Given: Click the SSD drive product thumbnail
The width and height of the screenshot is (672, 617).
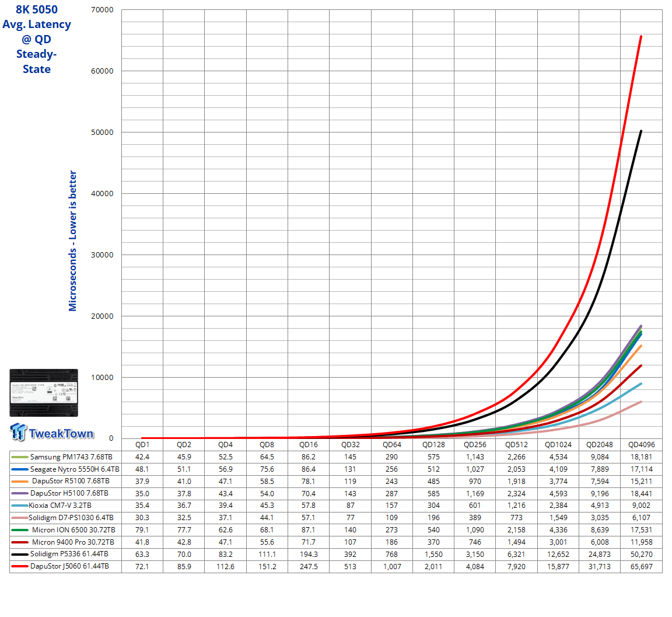Looking at the screenshot, I should [x=44, y=393].
